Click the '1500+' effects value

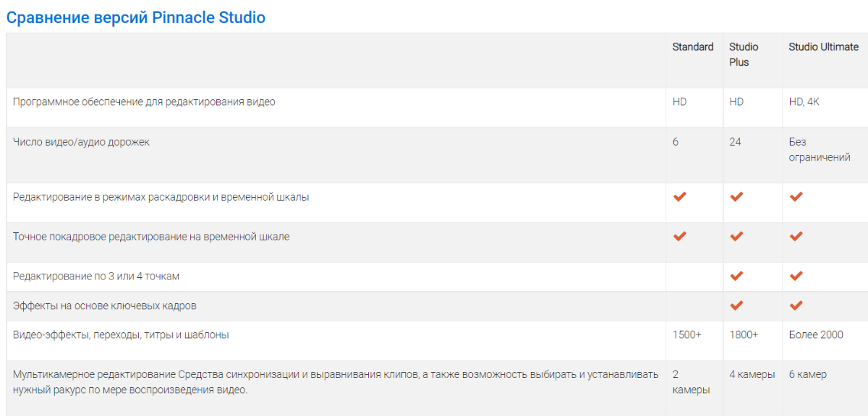pyautogui.click(x=687, y=335)
